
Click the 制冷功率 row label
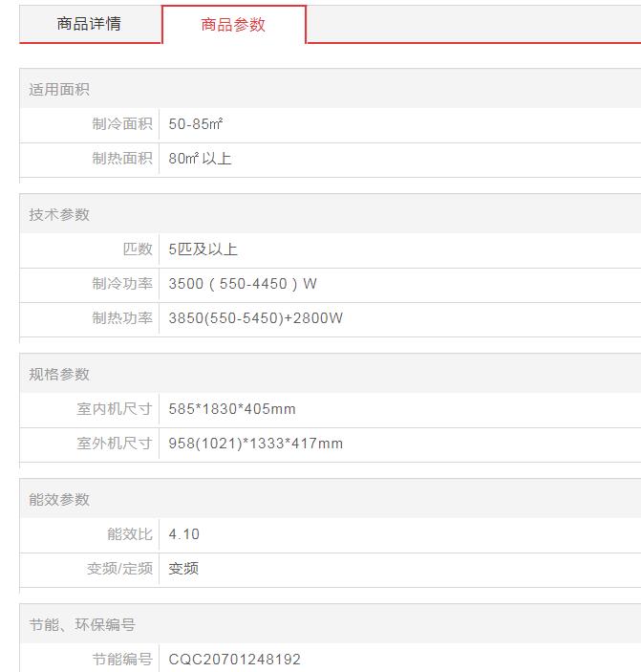121,284
